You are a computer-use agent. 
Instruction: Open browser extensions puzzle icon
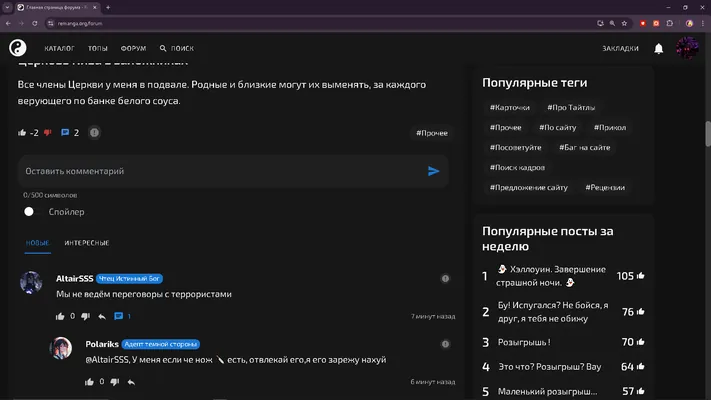click(670, 23)
